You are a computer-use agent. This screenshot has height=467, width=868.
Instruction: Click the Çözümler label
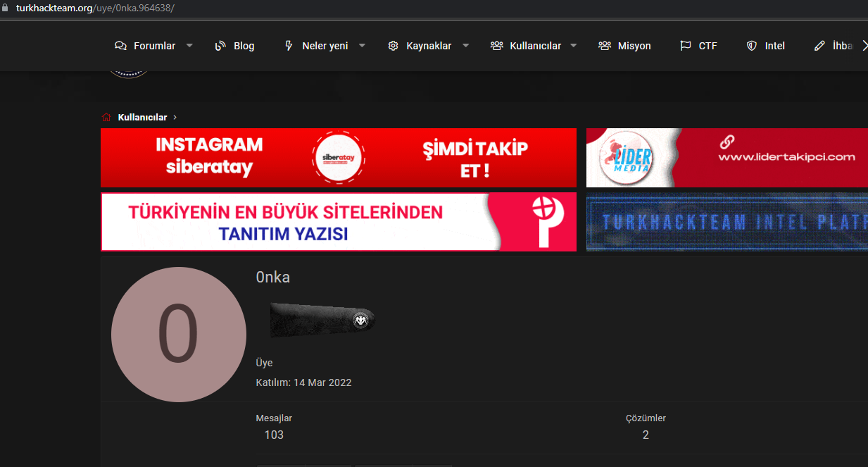click(x=646, y=418)
